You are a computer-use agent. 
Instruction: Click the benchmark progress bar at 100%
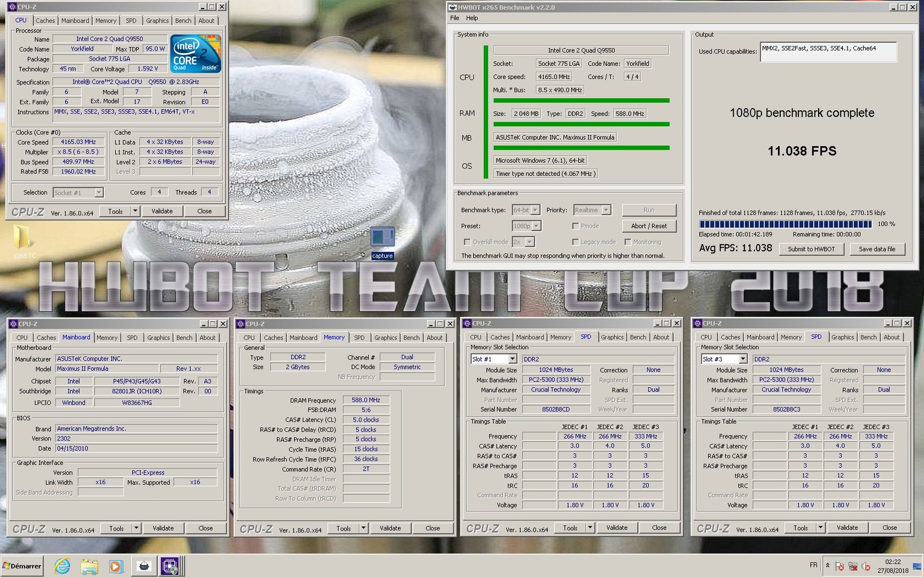point(786,224)
